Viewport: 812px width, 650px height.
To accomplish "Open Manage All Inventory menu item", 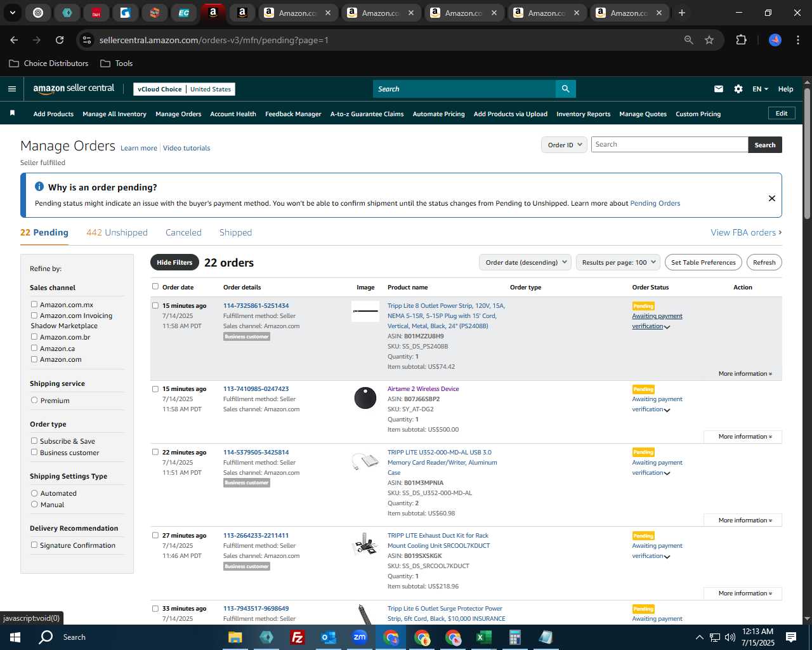I will (114, 114).
